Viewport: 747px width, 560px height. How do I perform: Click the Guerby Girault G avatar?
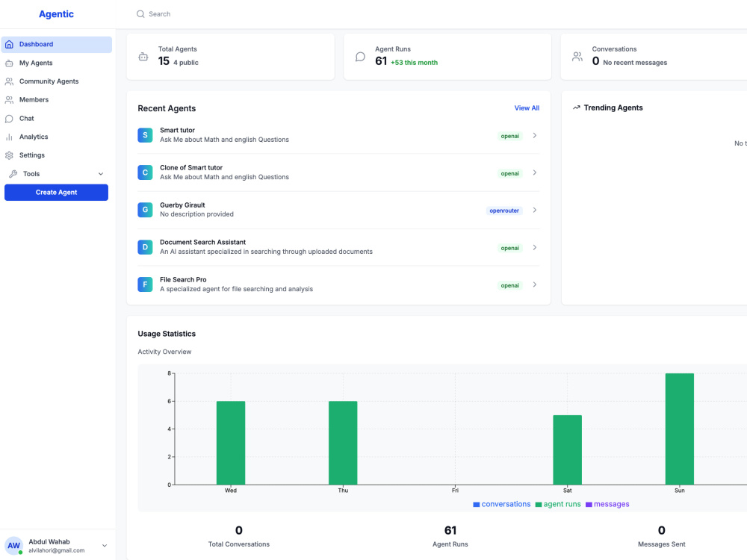click(x=146, y=210)
